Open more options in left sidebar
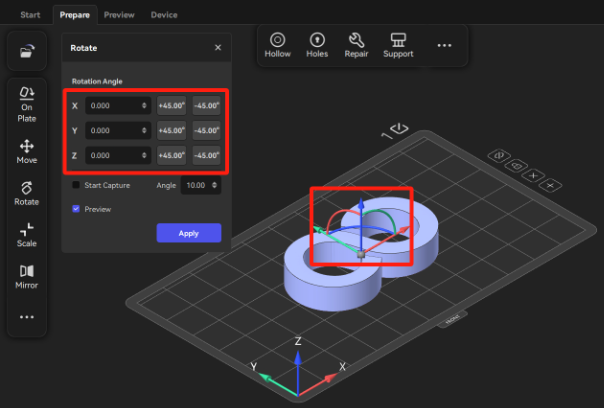 [x=27, y=317]
